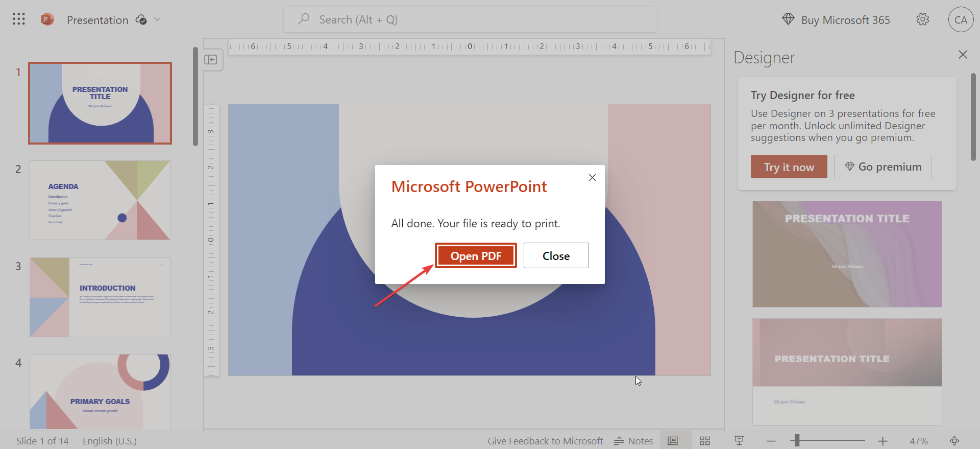Open the CA account avatar
The image size is (980, 449).
[x=961, y=19]
